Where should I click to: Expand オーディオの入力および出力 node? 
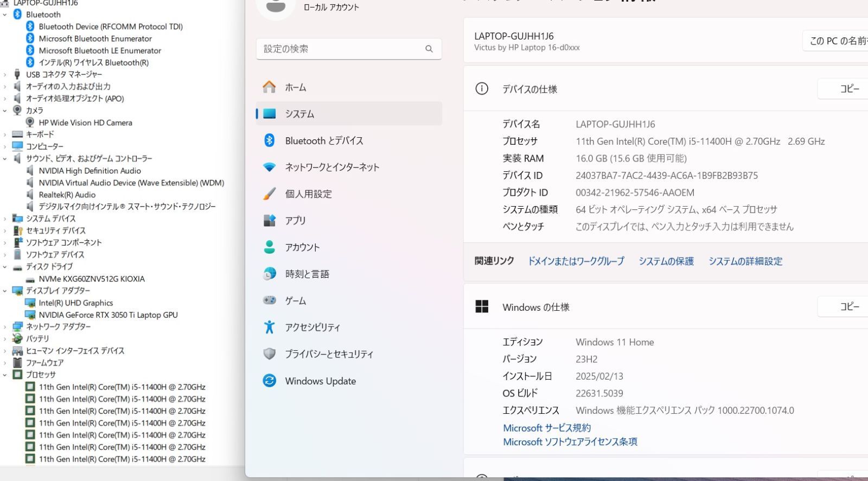point(5,86)
